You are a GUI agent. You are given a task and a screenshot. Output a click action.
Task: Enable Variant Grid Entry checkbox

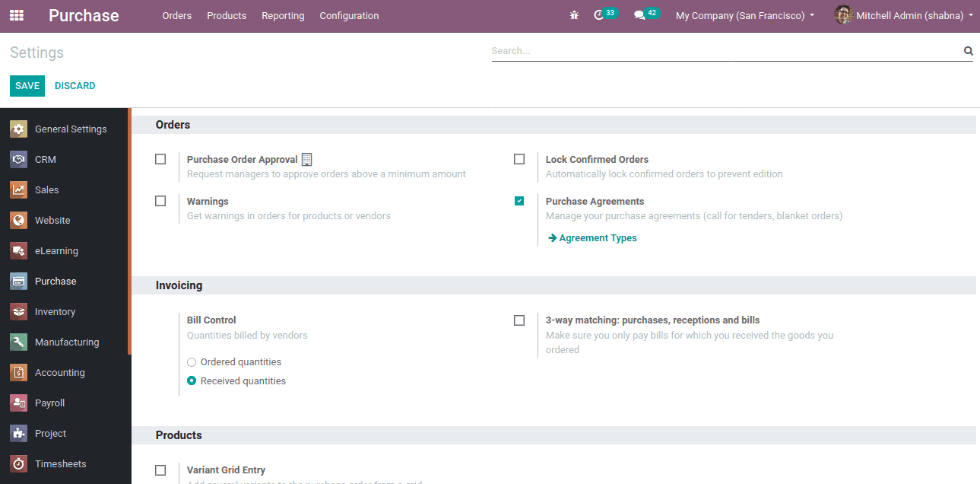tap(160, 470)
